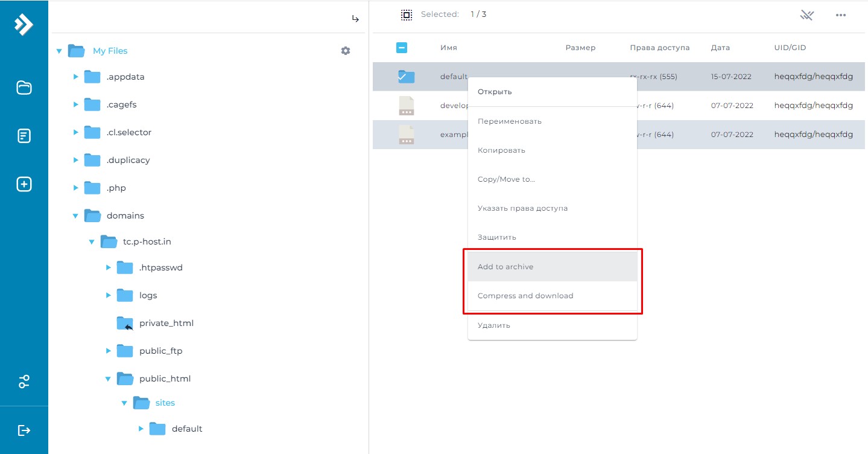Open the file manager sidebar icon
Screen dimensions: 868x454
pyautogui.click(x=24, y=88)
